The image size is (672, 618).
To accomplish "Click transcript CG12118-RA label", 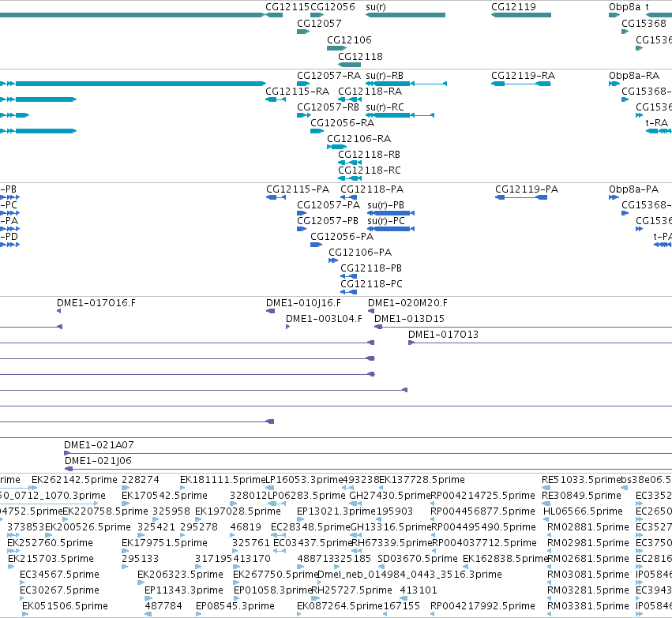I will coord(370,92).
